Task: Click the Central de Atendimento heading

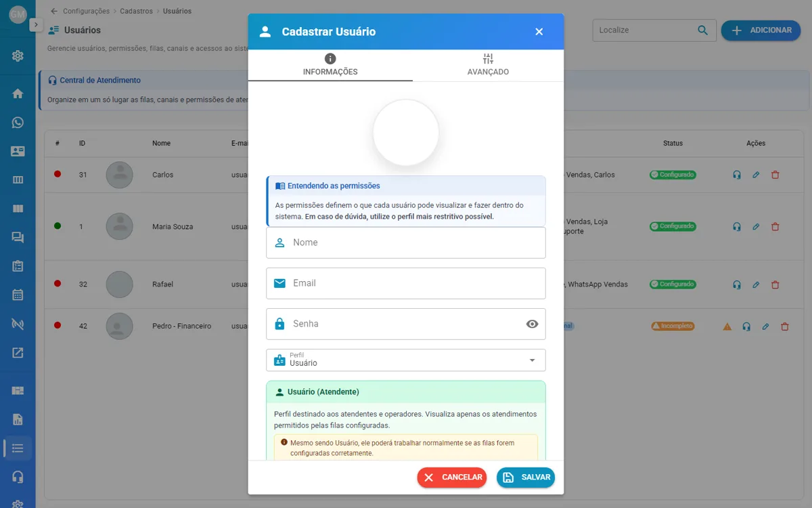Action: [x=100, y=81]
